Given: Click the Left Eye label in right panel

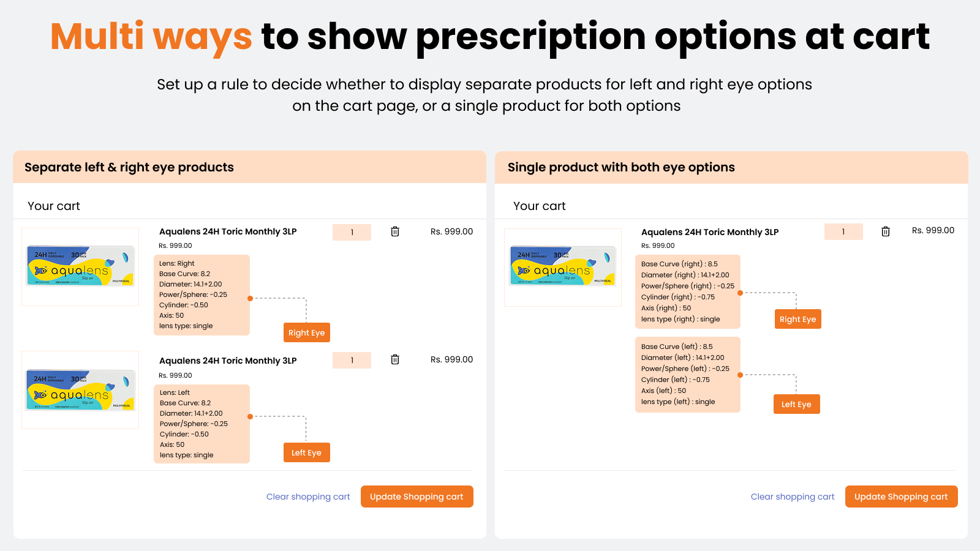Looking at the screenshot, I should coord(796,404).
